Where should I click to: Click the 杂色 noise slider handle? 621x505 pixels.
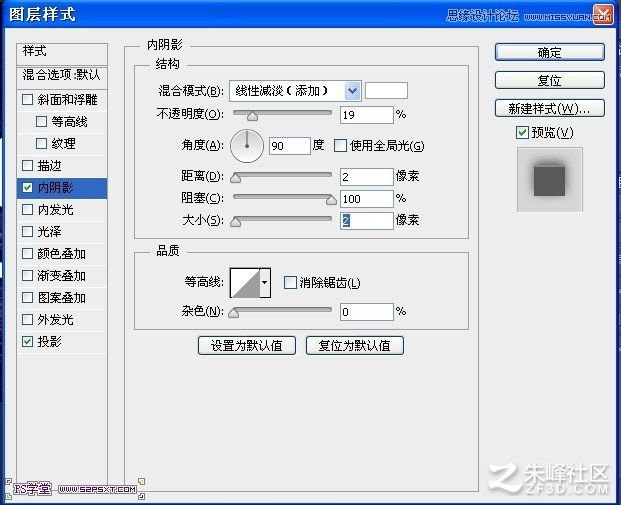click(x=234, y=313)
